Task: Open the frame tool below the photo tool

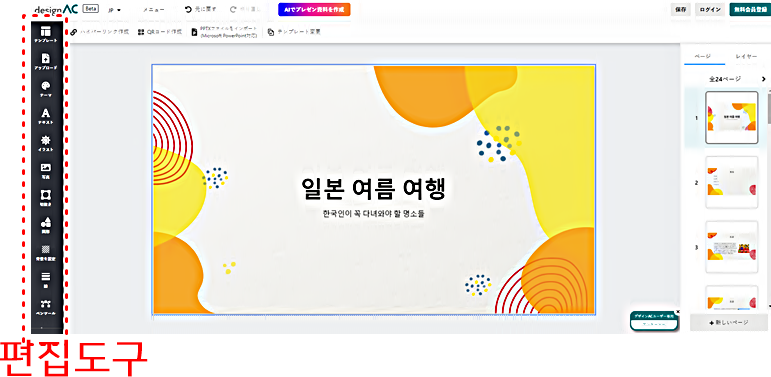Action: [x=45, y=199]
